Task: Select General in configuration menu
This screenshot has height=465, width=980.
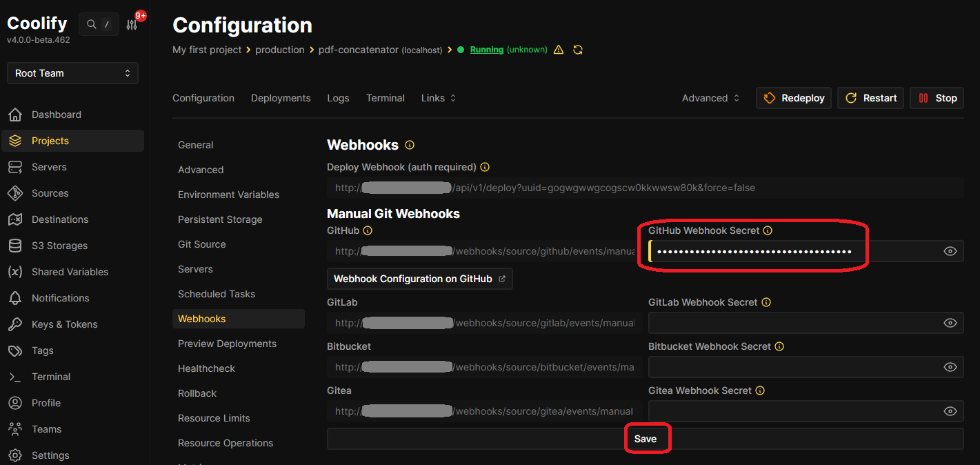Action: click(238, 145)
